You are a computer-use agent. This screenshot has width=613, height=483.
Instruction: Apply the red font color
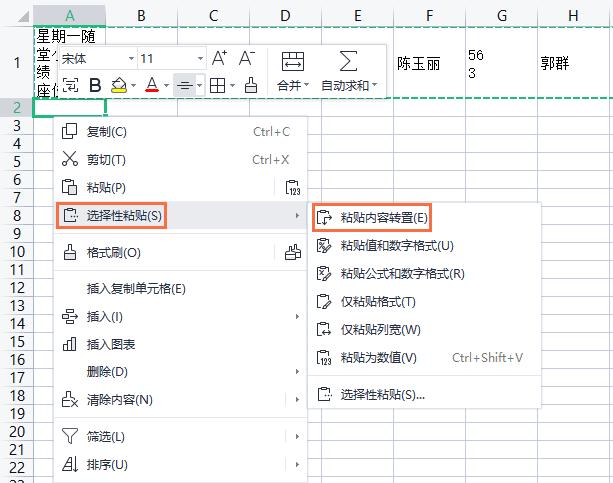(152, 85)
